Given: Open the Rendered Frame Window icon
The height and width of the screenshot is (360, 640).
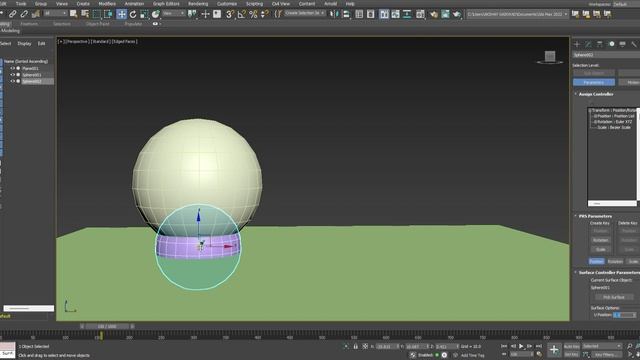Looking at the screenshot, I should (445, 14).
